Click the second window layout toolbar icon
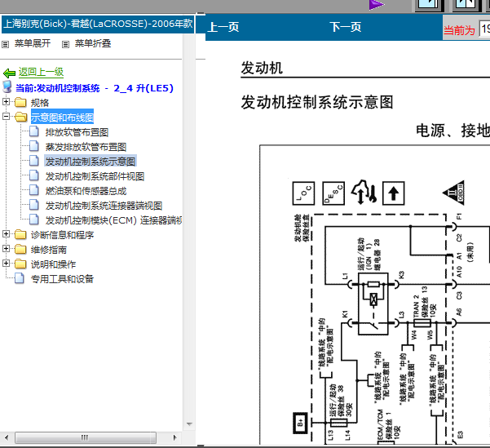 [467, 4]
